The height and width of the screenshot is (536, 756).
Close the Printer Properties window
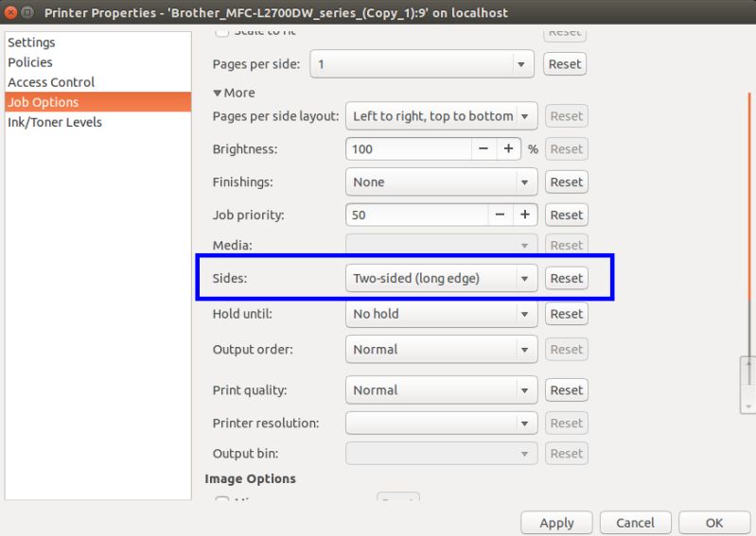tap(10, 12)
